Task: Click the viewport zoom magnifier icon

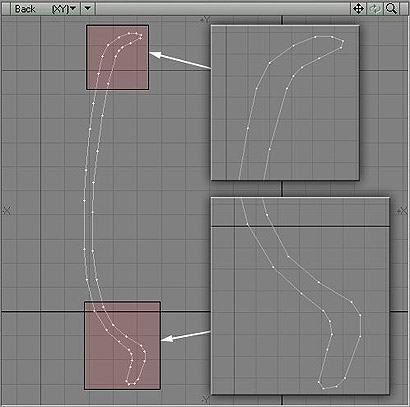Action: 391,9
